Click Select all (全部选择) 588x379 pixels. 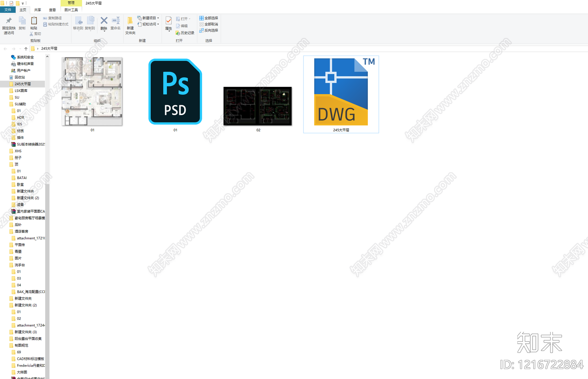209,18
